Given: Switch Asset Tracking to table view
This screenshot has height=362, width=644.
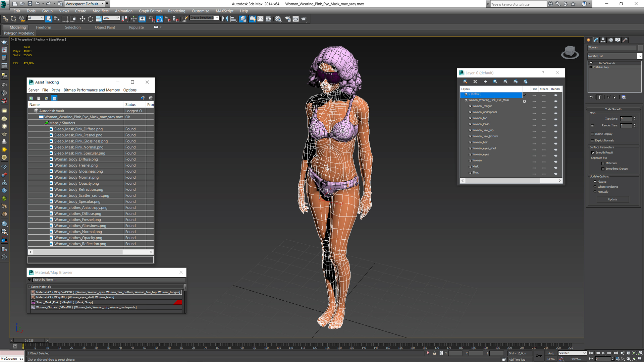Looking at the screenshot, I should [55, 98].
